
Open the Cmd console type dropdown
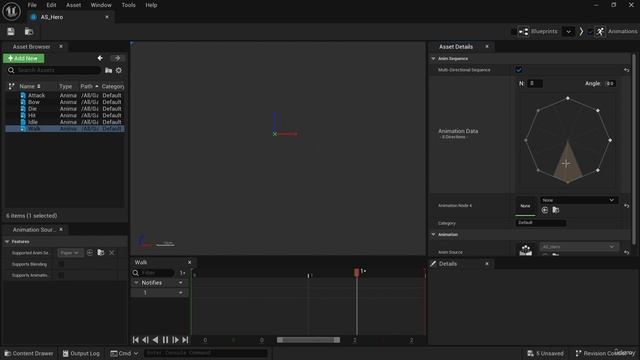[x=124, y=353]
